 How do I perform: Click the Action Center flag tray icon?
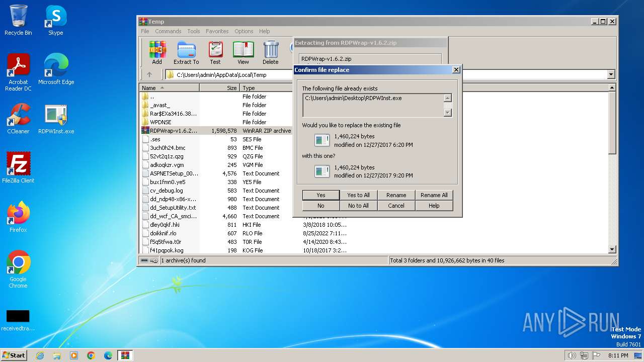[x=597, y=355]
